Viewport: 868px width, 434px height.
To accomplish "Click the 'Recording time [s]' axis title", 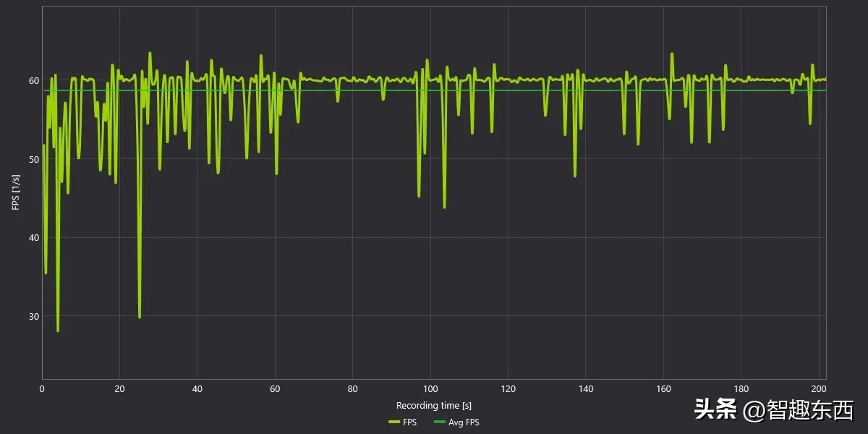I will (434, 406).
